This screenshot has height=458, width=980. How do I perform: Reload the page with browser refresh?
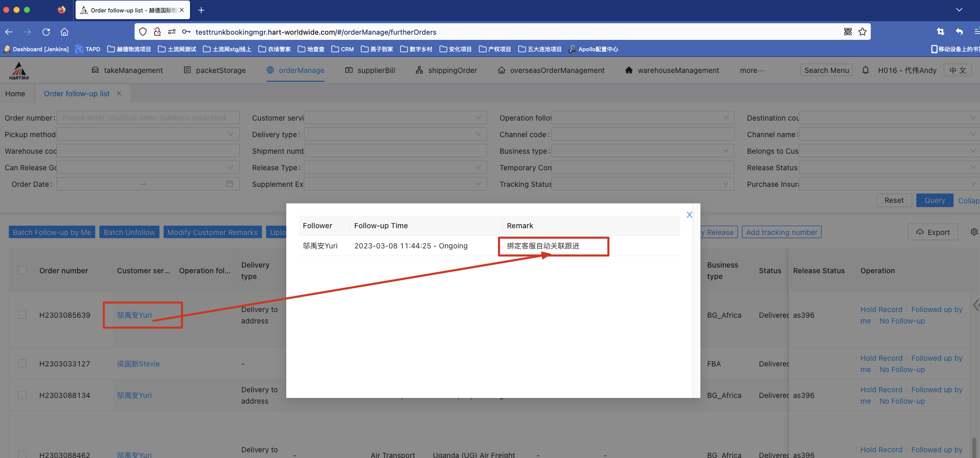point(46,32)
